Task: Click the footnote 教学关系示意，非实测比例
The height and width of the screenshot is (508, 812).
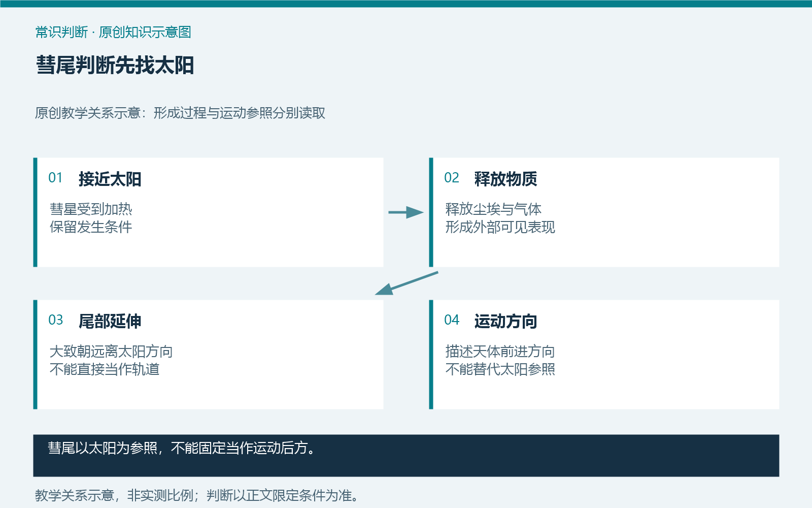Action: point(114,495)
